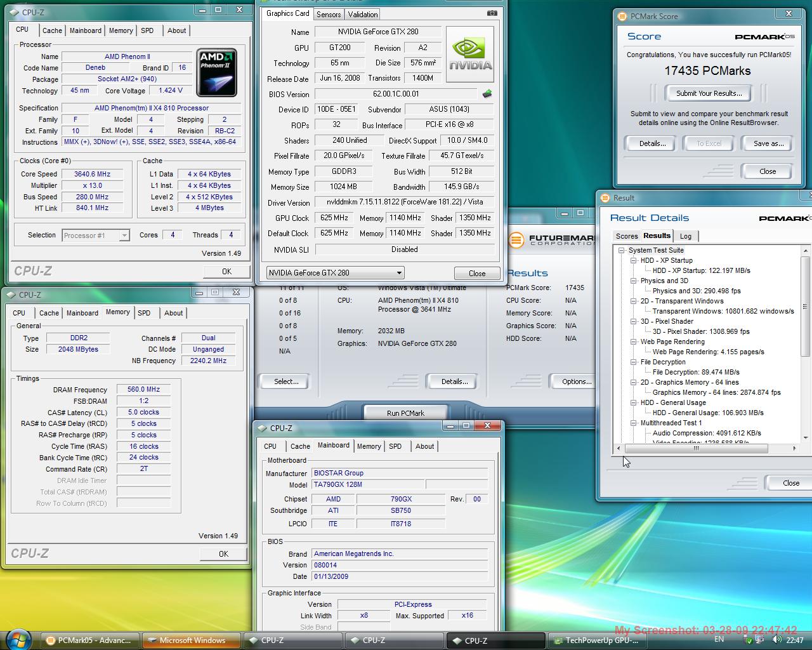Open the About tab in CPU-Z Mainboard window
The height and width of the screenshot is (650, 812).
[x=424, y=446]
